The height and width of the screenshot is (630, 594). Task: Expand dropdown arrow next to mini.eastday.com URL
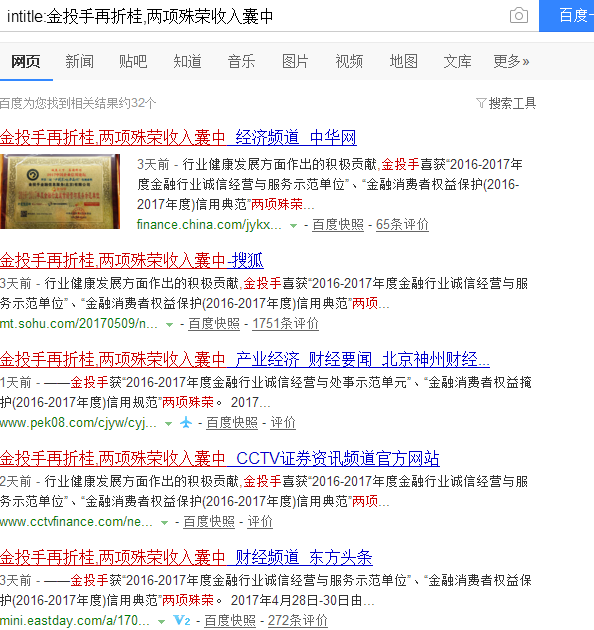pyautogui.click(x=162, y=622)
